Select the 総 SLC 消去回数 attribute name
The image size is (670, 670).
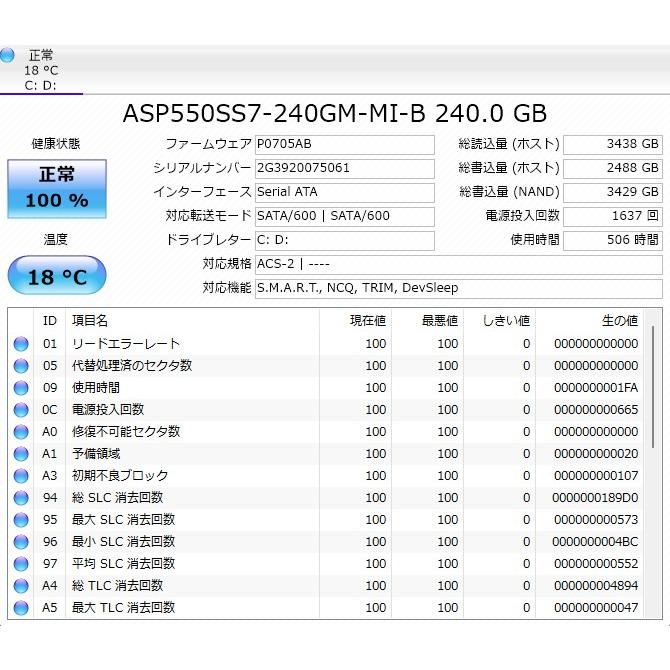(x=118, y=497)
